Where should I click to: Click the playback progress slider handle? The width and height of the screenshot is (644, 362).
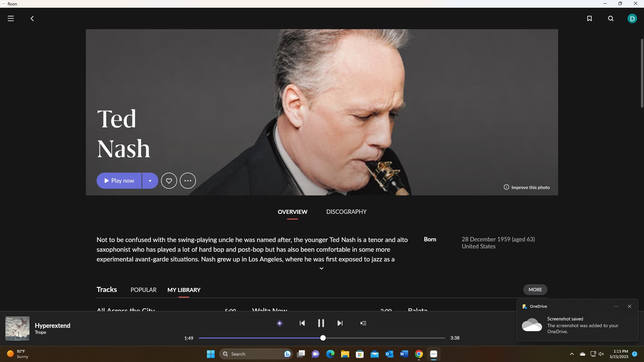323,338
